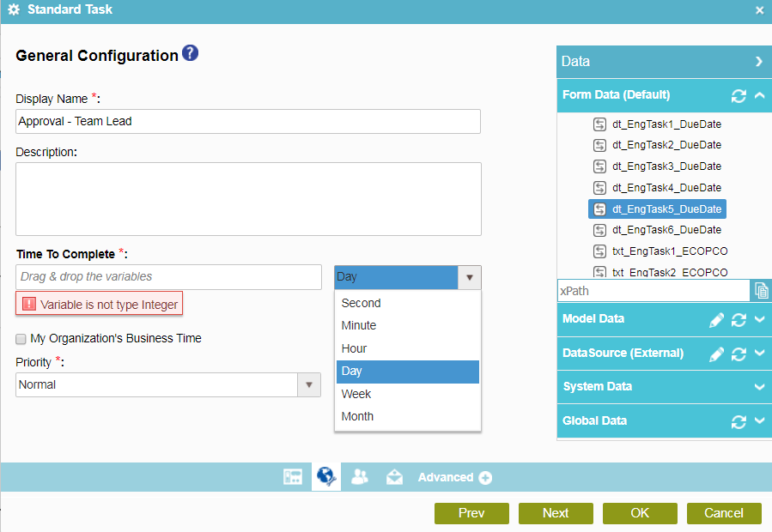Collapse the Data panel chevron
Viewport: 772px width, 532px height.
pos(759,62)
